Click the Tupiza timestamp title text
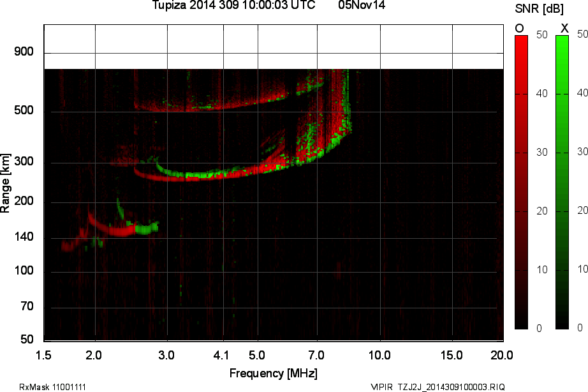This screenshot has height=392, width=588. coord(233,6)
